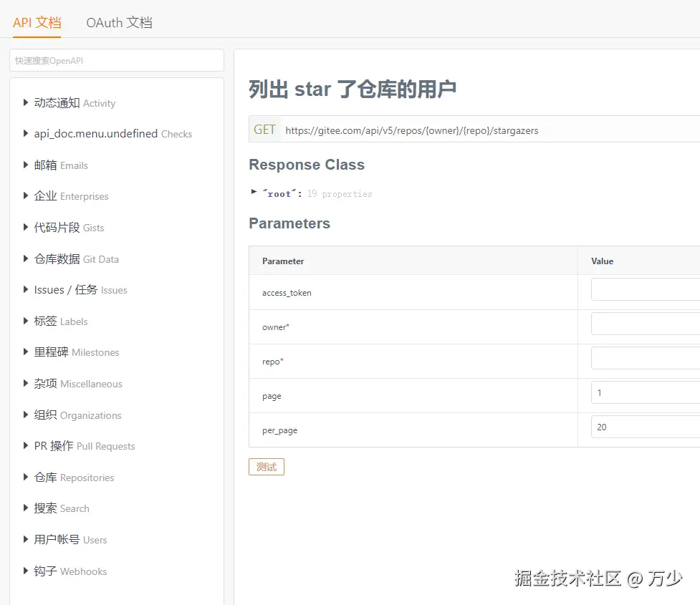
Task: Click the page value field
Action: click(x=646, y=392)
